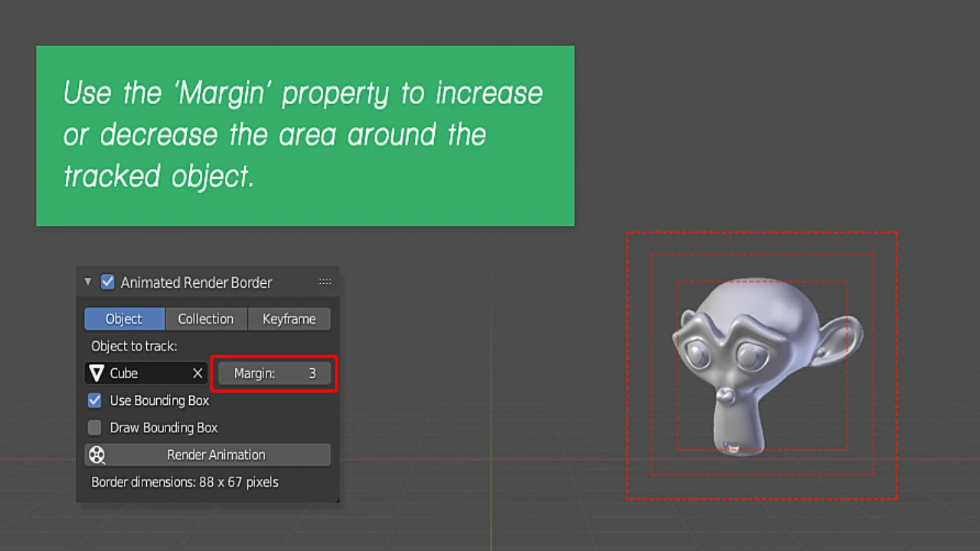980x551 pixels.
Task: Disable the Animated Render Border panel checkbox
Action: (x=108, y=282)
